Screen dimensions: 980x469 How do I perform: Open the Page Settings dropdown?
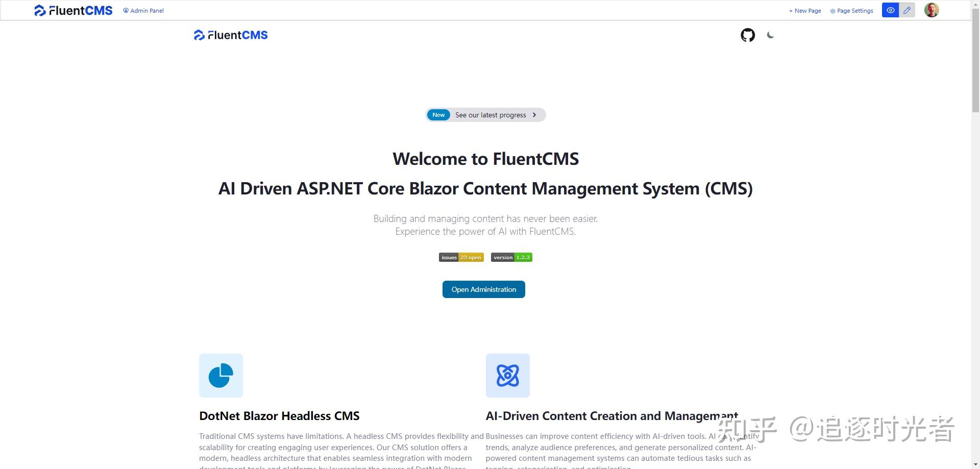pyautogui.click(x=851, y=10)
